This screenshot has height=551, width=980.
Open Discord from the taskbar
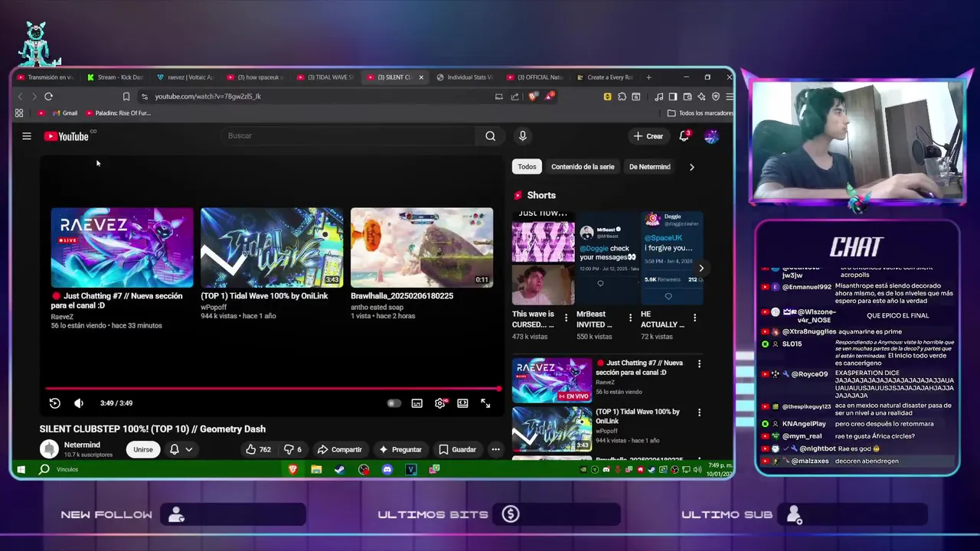387,469
